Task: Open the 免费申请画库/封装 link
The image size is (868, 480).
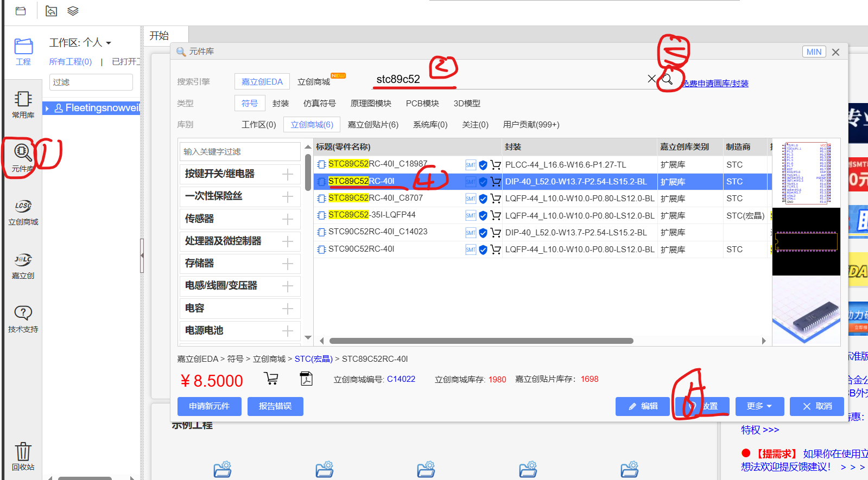Action: (715, 84)
